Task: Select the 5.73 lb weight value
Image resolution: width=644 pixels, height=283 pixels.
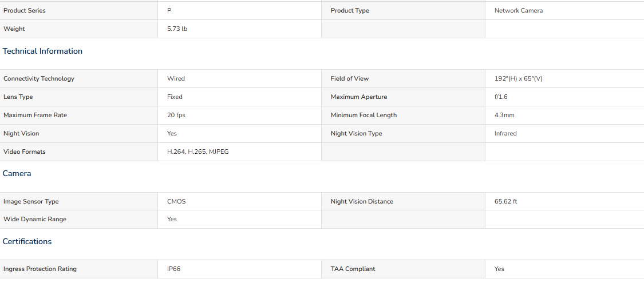Action: pos(177,29)
